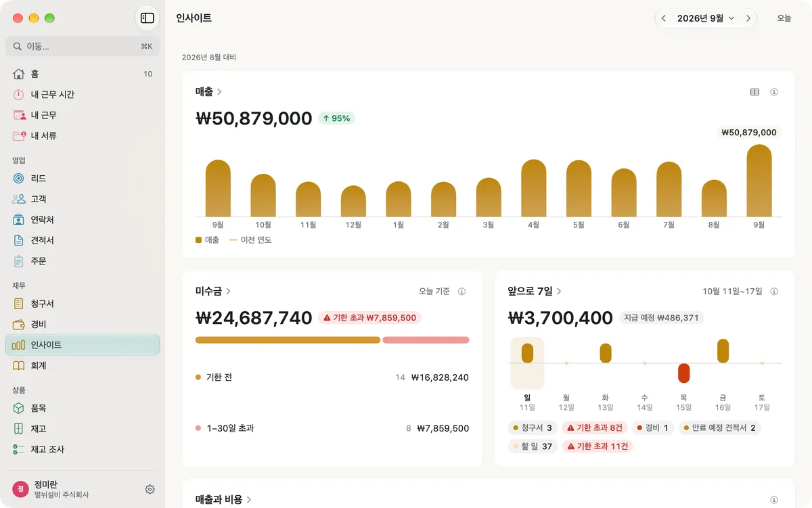This screenshot has width=812, height=508.
Task: Select 인사이트 in the sidebar
Action: pos(83,345)
